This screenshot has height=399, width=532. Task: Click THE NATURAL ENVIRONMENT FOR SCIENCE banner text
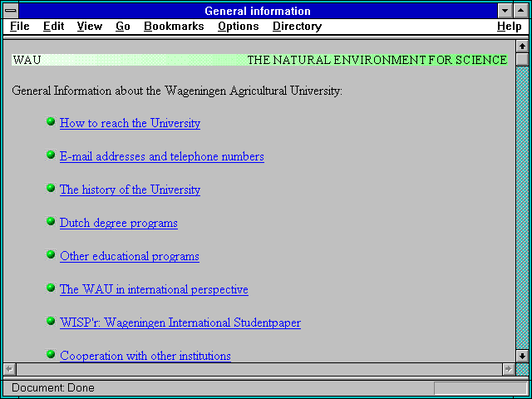(x=377, y=60)
